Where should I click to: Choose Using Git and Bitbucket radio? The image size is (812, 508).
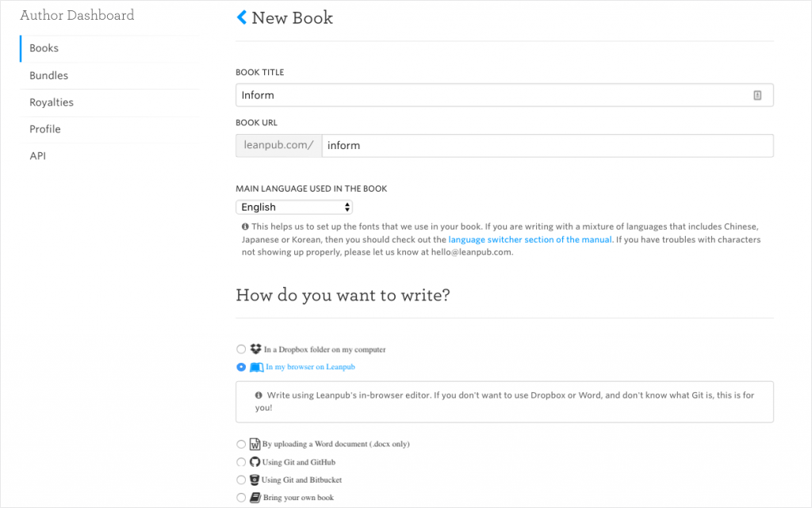[x=241, y=479]
